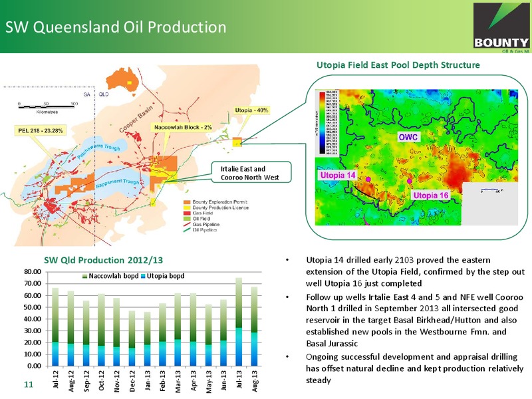Click the QLD state label on map

[104, 94]
